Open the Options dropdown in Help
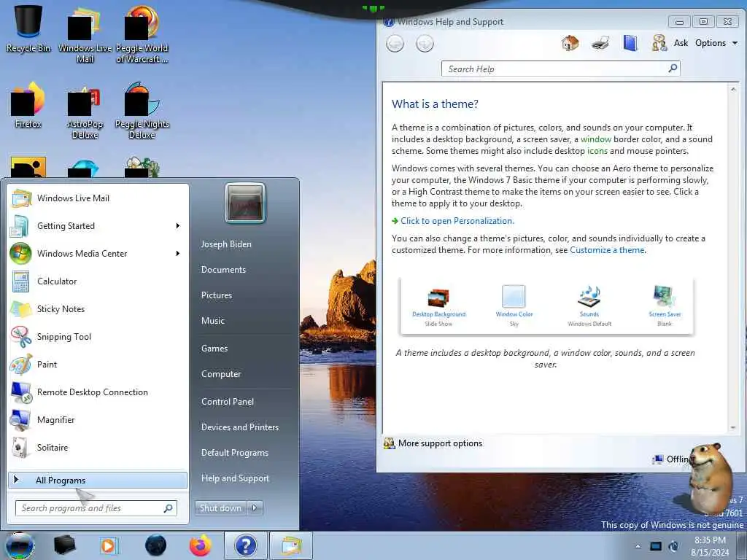 [x=716, y=43]
